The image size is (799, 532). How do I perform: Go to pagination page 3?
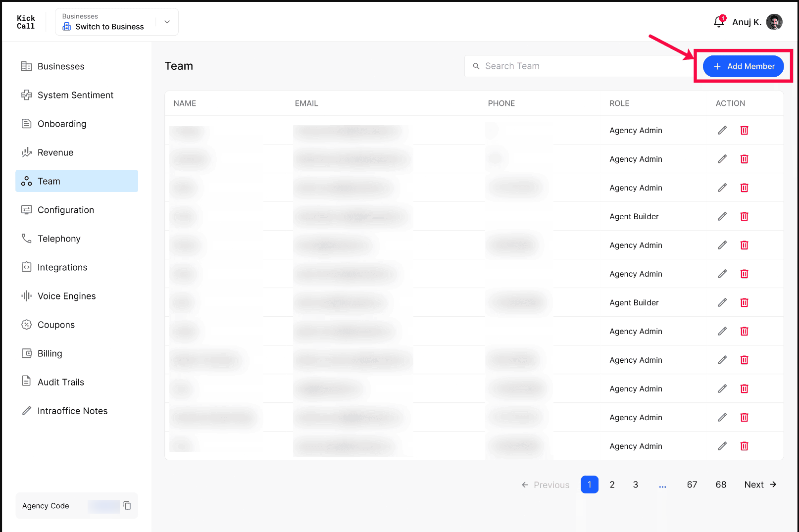pyautogui.click(x=636, y=484)
